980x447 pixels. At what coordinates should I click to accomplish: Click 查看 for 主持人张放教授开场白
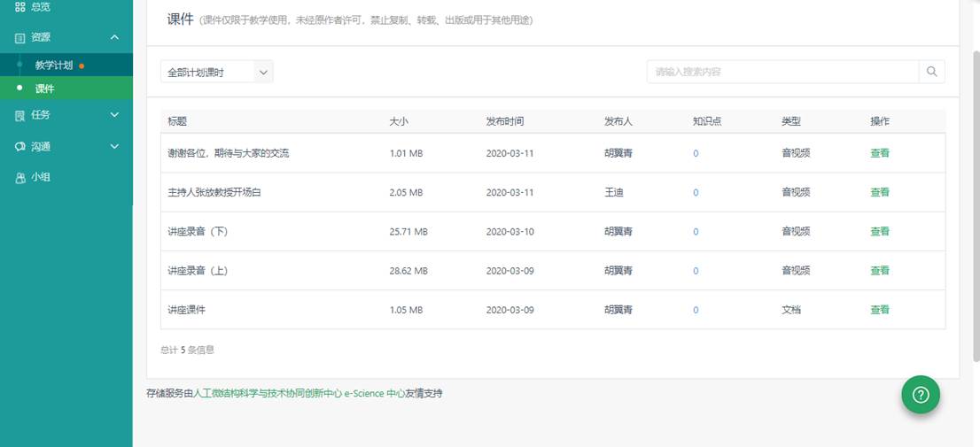879,192
